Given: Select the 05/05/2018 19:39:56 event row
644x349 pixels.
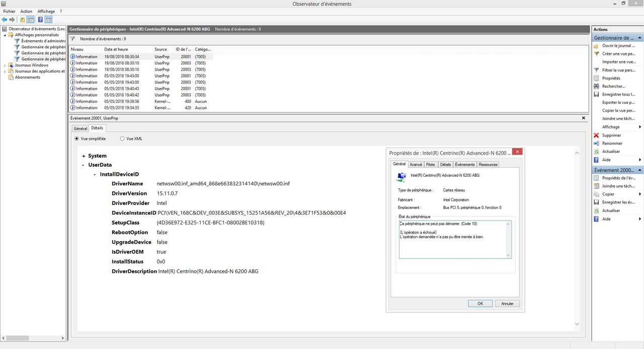Looking at the screenshot, I should click(141, 101).
